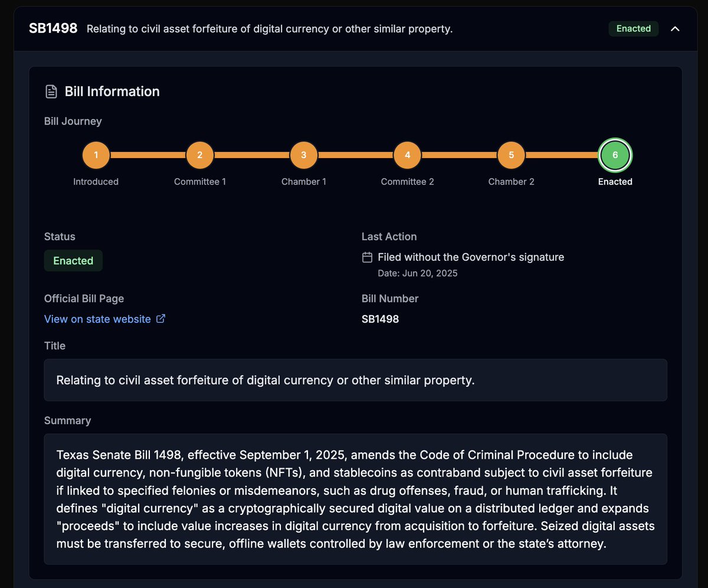Select step 2 'Committee 1' circle
The image size is (708, 588).
click(199, 155)
